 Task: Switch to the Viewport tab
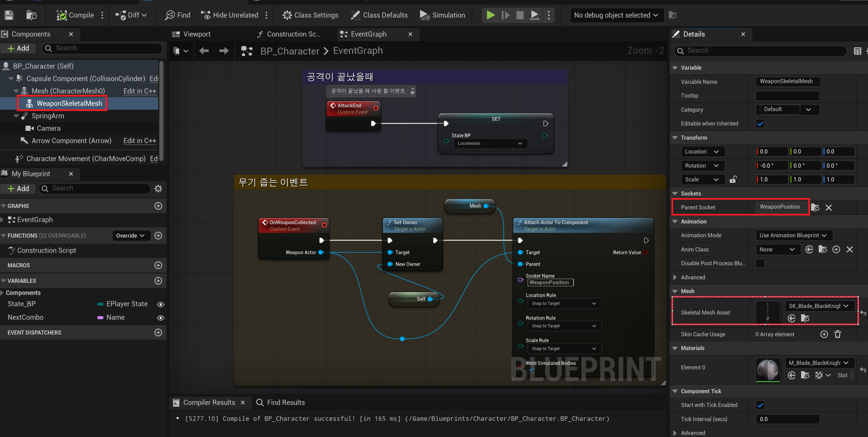click(196, 34)
